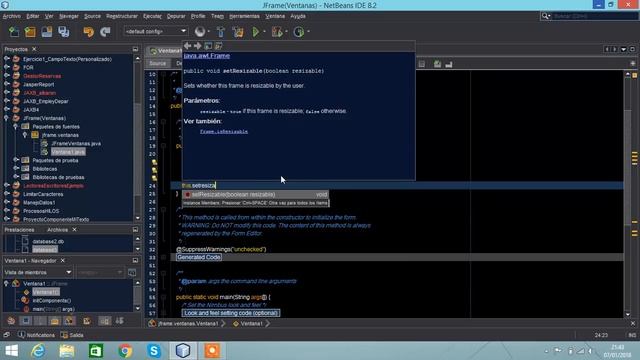640x360 pixels.
Task: Expand the JasperReport project node
Action: (x=7, y=84)
